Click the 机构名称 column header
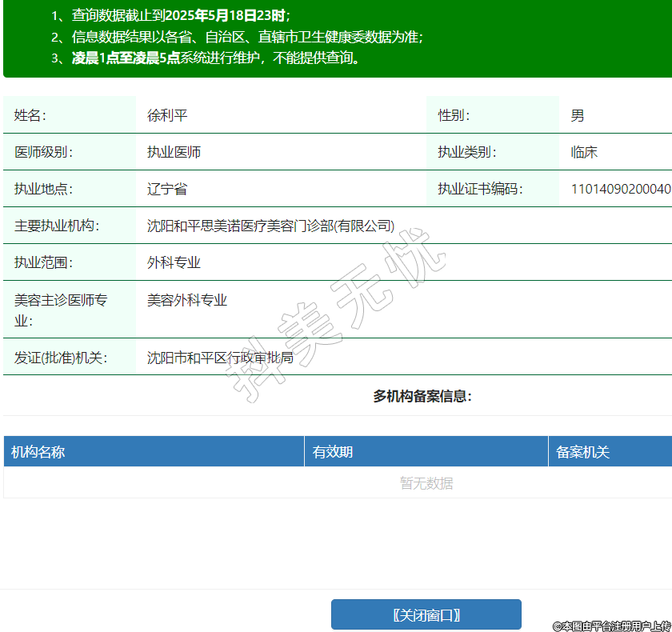The width and height of the screenshot is (672, 632). (x=38, y=452)
